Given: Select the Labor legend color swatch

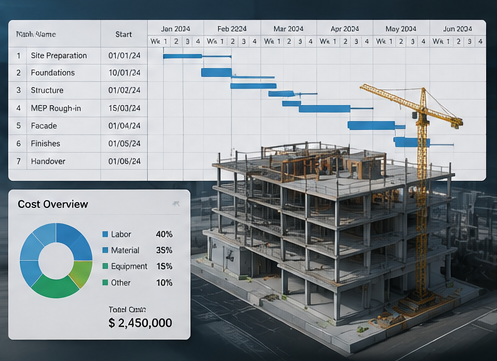Looking at the screenshot, I should click(x=105, y=234).
